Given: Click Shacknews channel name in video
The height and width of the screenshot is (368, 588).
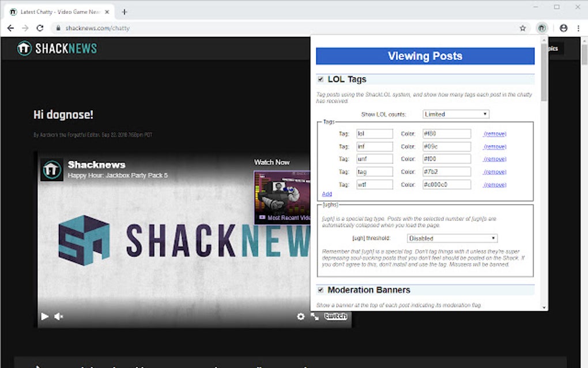Looking at the screenshot, I should coord(96,165).
